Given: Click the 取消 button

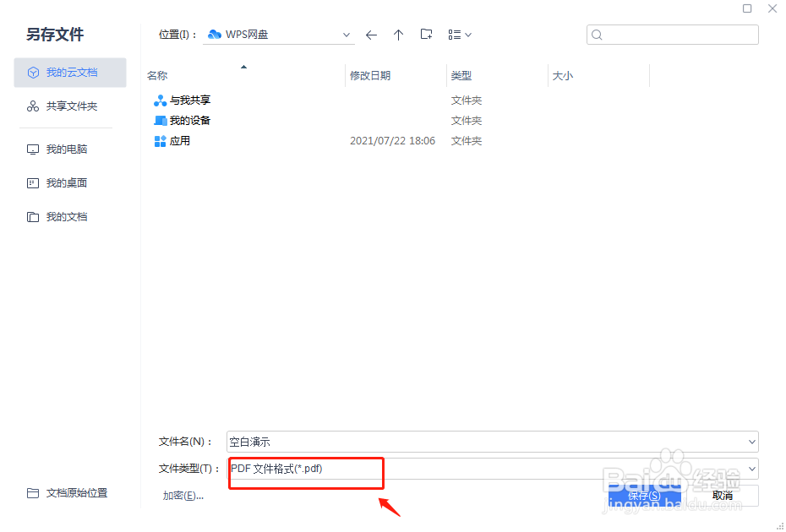Looking at the screenshot, I should click(723, 496).
